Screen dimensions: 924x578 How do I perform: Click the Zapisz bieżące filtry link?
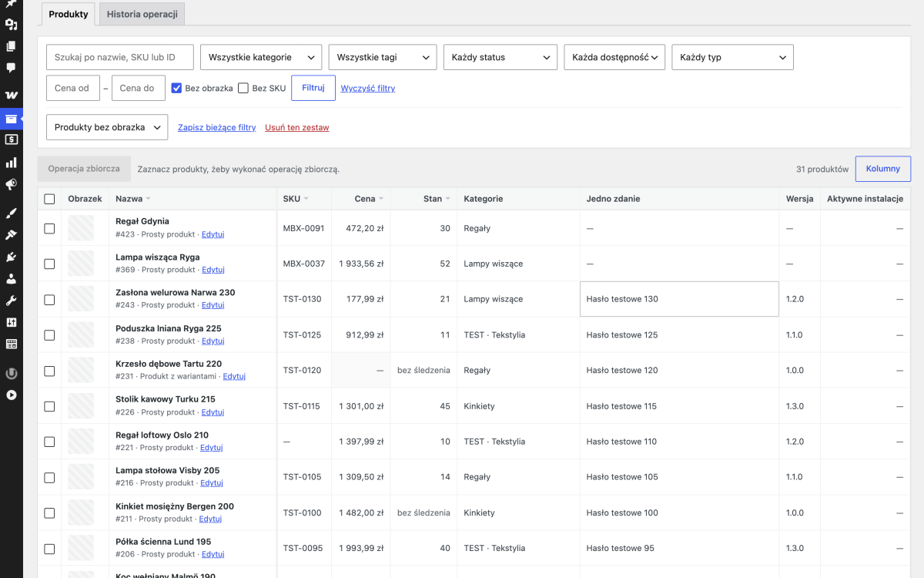pos(217,128)
